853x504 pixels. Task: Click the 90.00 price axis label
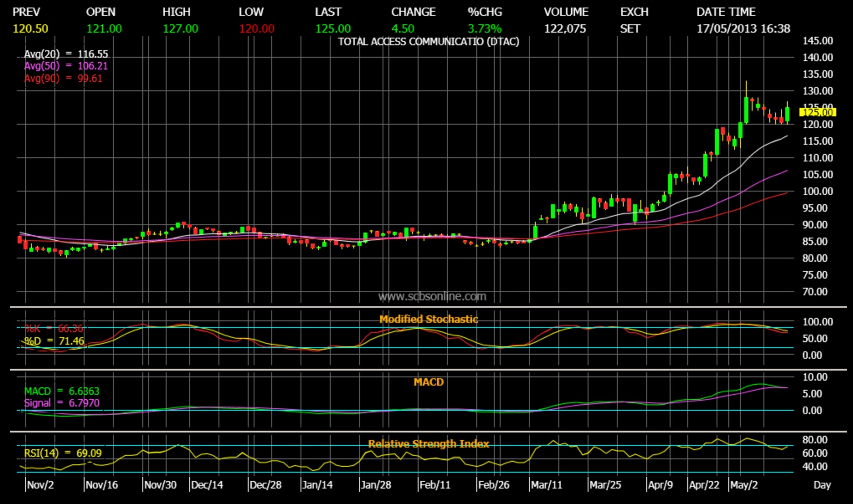coord(815,225)
